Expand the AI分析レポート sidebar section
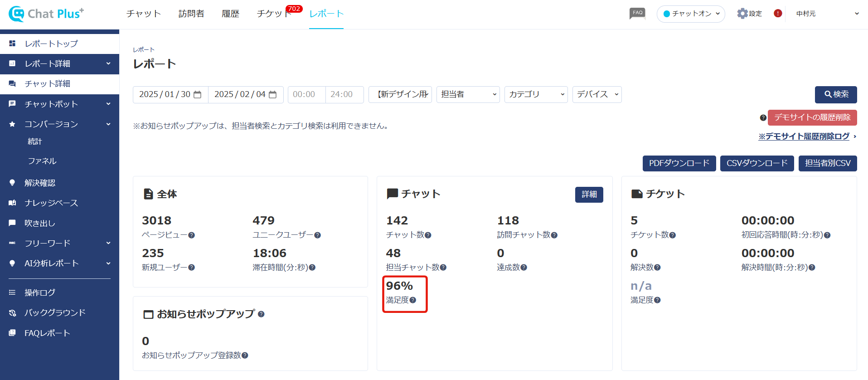This screenshot has height=380, width=868. coord(59,263)
